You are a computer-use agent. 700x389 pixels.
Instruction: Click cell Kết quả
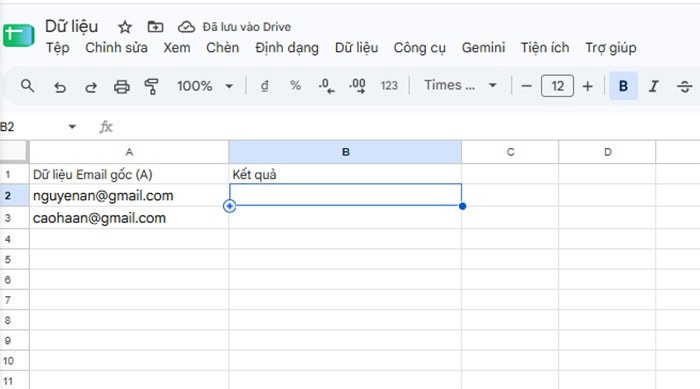coord(345,174)
